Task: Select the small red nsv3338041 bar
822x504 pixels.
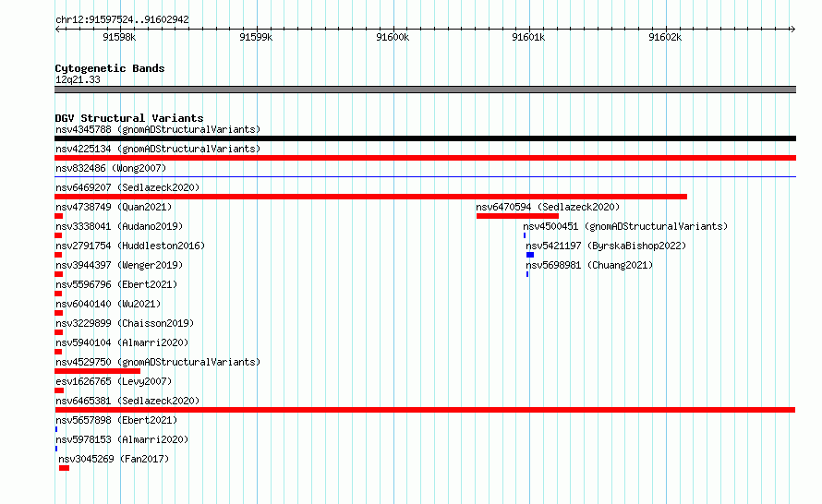Action: click(58, 235)
